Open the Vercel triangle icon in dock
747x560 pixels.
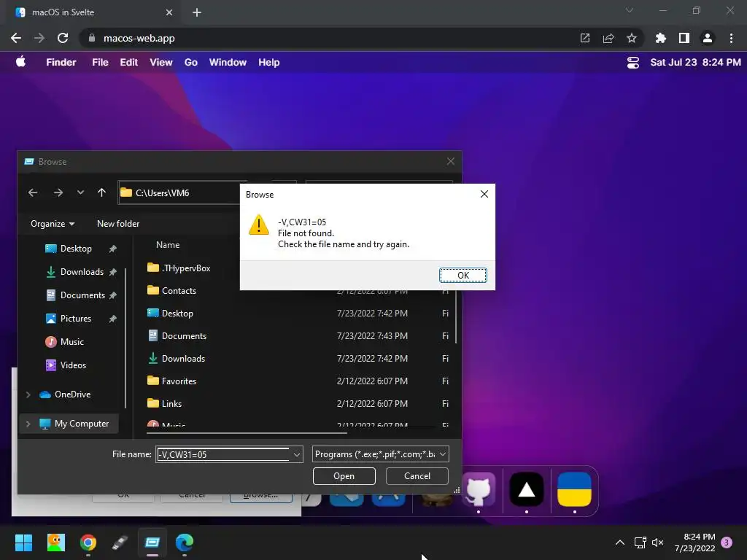[527, 489]
